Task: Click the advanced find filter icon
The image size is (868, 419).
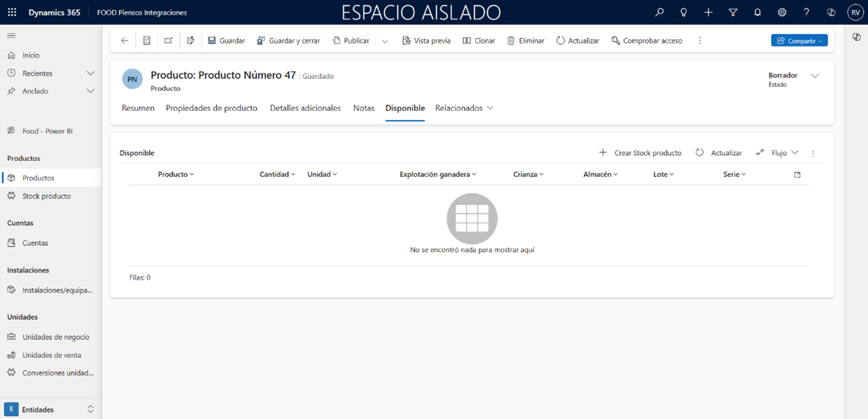Action: click(x=733, y=13)
